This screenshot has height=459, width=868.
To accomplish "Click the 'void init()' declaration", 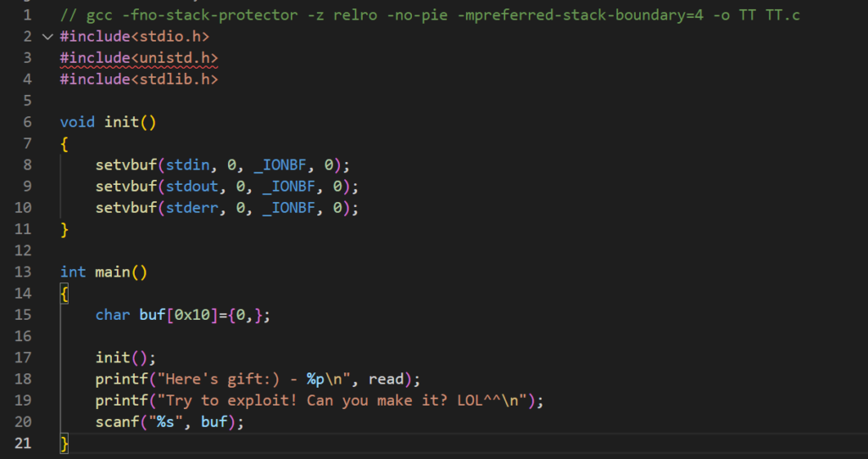I will point(108,122).
